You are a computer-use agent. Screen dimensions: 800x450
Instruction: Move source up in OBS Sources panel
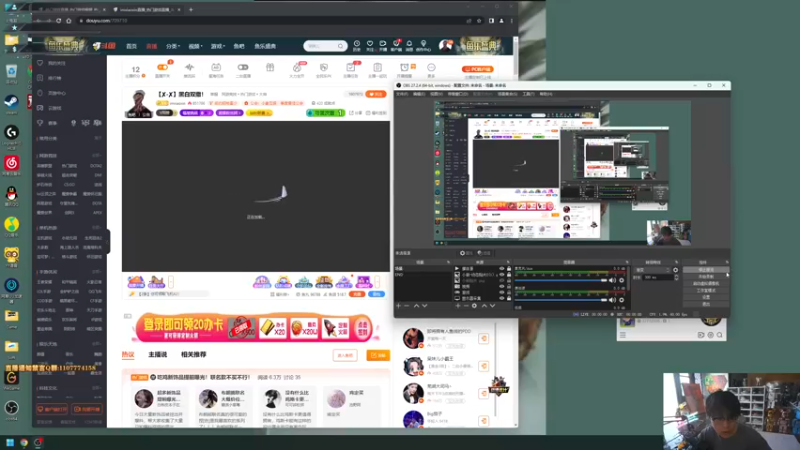click(485, 306)
